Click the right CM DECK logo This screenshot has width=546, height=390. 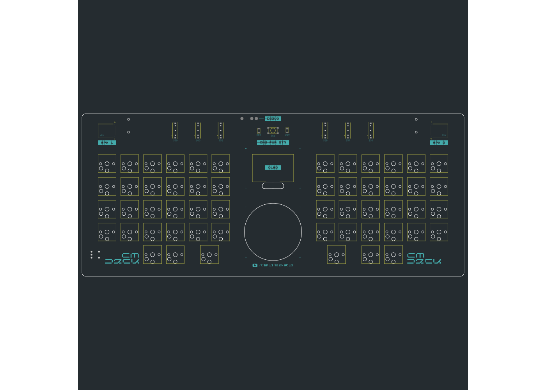(x=424, y=258)
